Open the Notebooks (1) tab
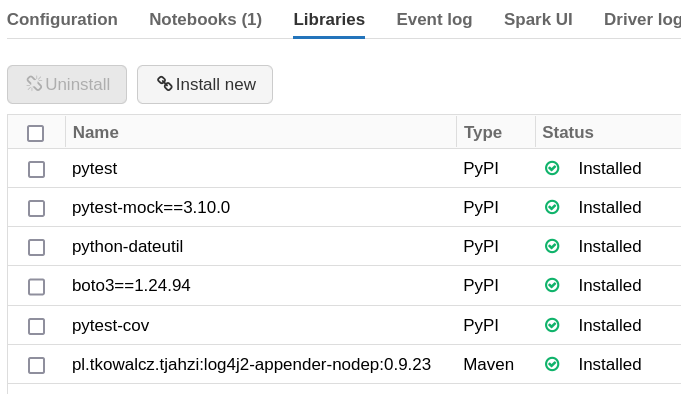Image resolution: width=681 pixels, height=394 pixels. (x=205, y=20)
